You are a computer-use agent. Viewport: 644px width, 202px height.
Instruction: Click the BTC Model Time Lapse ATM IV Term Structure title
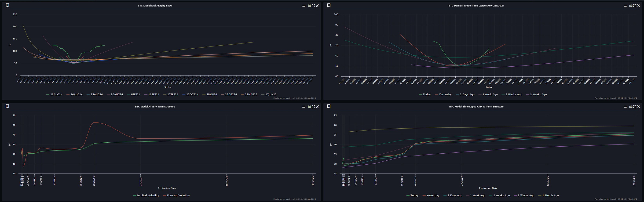tap(476, 107)
